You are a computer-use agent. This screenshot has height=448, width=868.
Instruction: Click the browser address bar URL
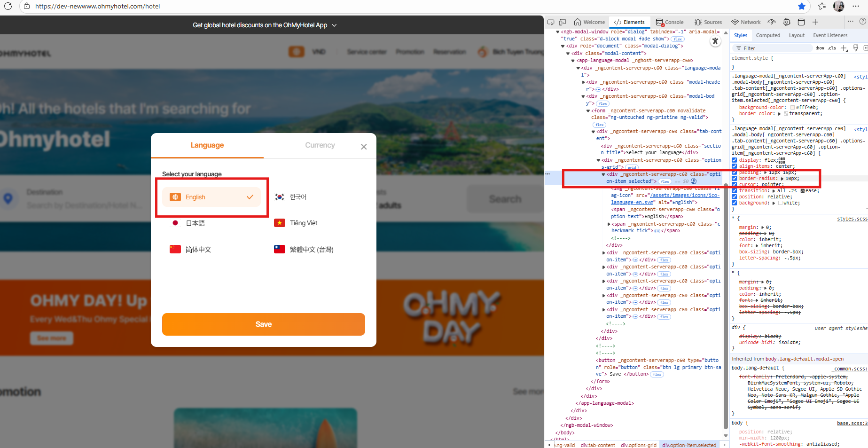[x=97, y=6]
